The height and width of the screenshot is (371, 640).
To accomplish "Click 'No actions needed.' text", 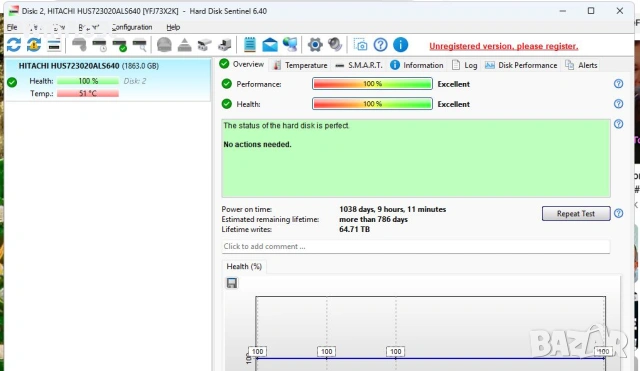I will [x=257, y=144].
